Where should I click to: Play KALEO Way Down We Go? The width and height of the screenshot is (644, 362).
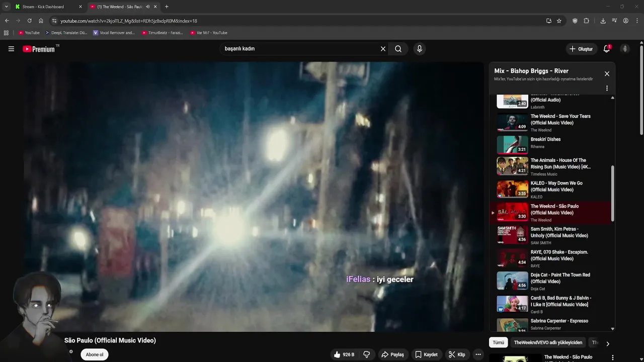551,190
